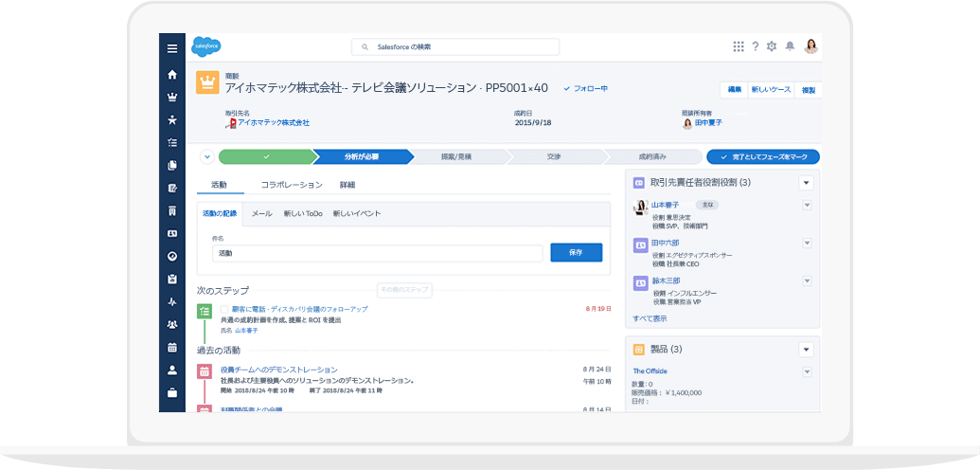This screenshot has height=470, width=980.
Task: Open the app launcher grid icon
Action: (739, 46)
